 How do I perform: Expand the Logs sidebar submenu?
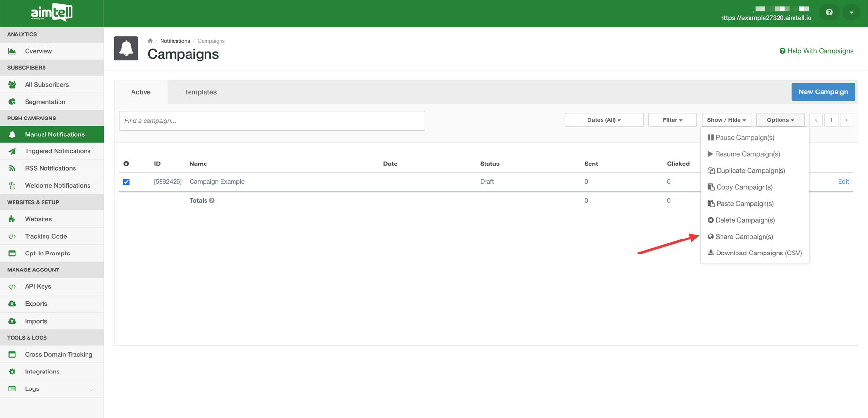[90, 389]
